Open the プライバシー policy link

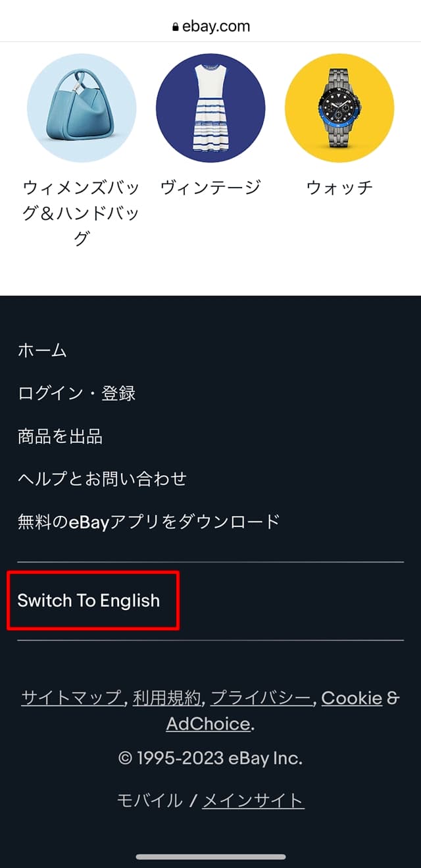tap(260, 698)
